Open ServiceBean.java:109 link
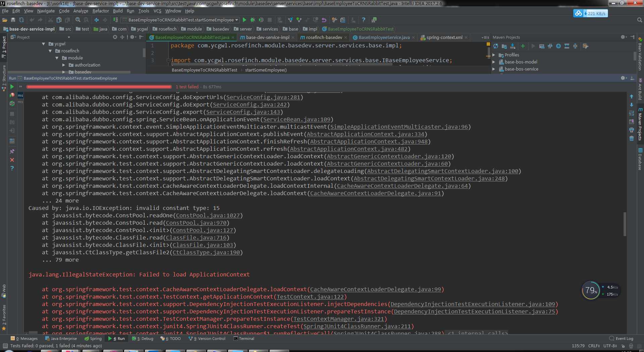Viewport: 644px width, 352px height. (x=297, y=119)
